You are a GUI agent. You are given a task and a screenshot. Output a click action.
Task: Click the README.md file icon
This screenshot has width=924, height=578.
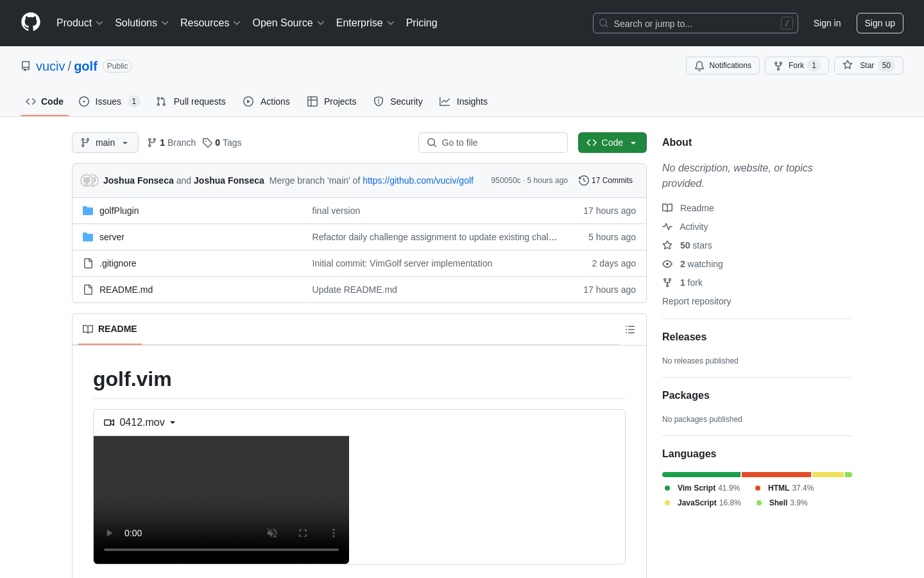(88, 290)
